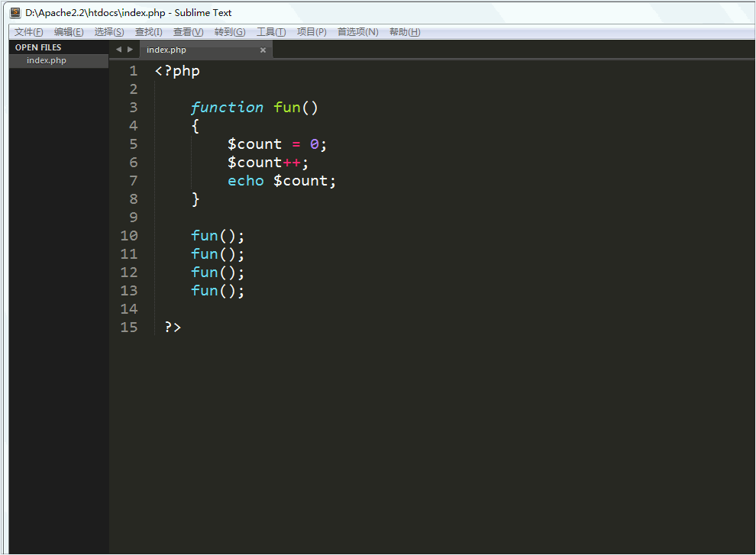Click '$count = 0;' on line 5
Viewport: 756px width, 555px height.
coord(277,144)
